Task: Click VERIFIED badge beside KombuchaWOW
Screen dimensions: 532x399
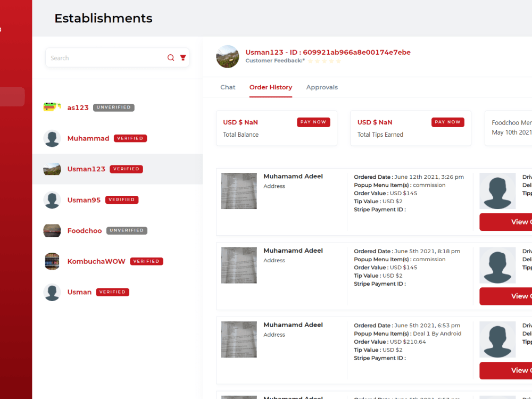Action: coord(147,261)
